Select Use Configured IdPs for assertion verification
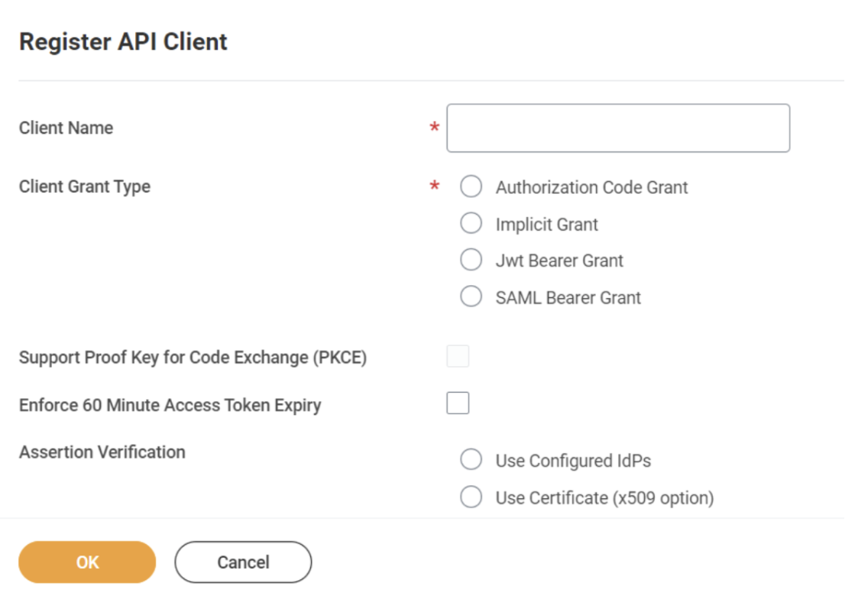 click(471, 459)
